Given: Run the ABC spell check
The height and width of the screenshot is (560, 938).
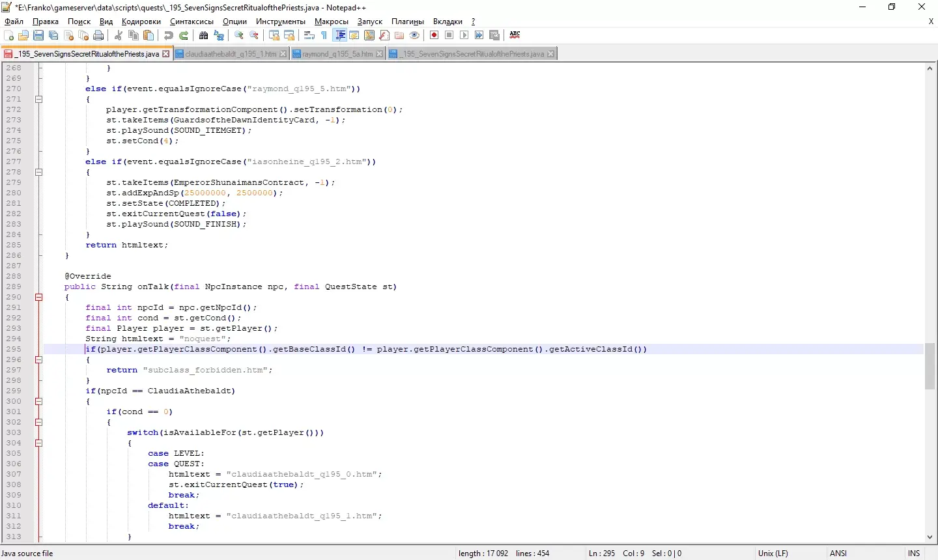Looking at the screenshot, I should (x=515, y=35).
